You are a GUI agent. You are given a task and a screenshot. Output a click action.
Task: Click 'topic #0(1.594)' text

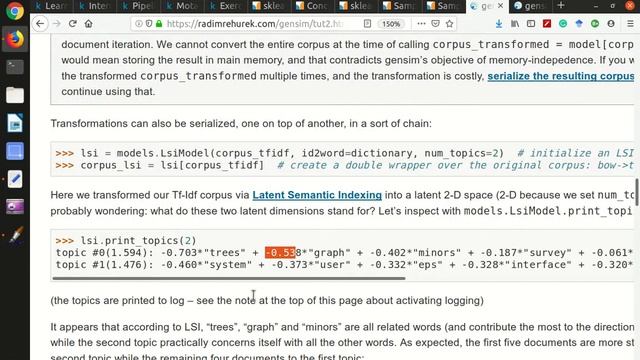tap(104, 253)
